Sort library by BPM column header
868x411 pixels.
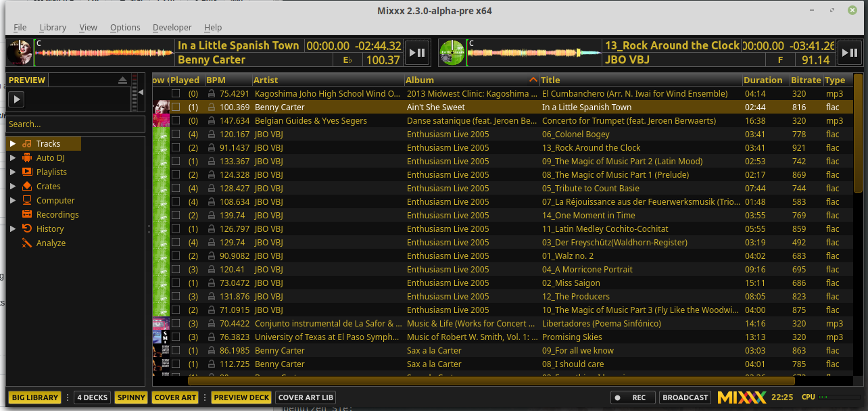point(228,80)
